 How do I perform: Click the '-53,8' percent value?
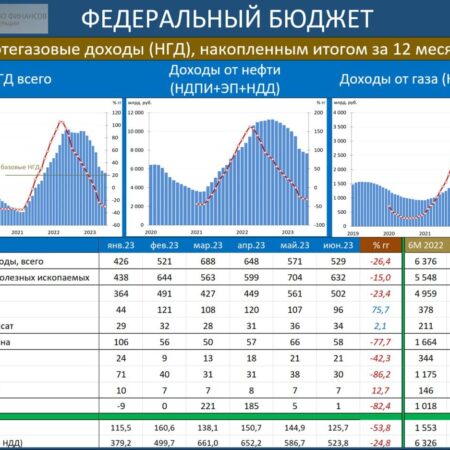pos(380,428)
